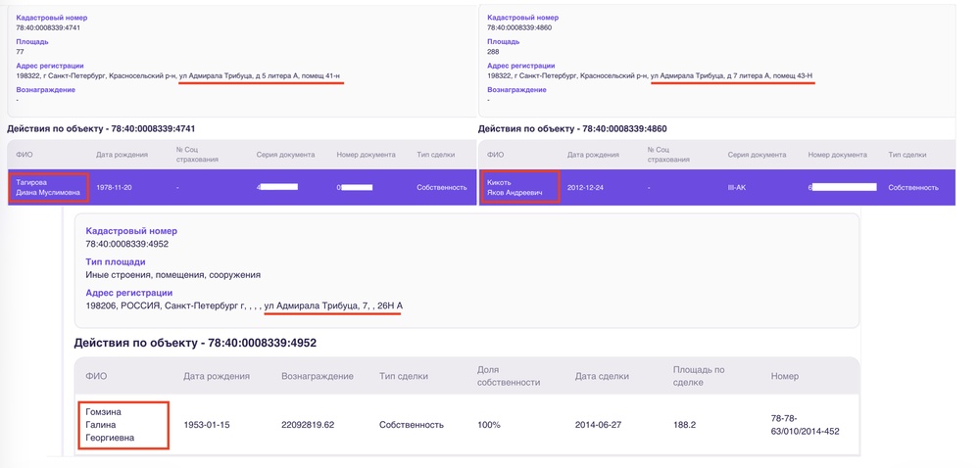Select the birth date 1978-11-20 cell
The height and width of the screenshot is (468, 980).
(x=117, y=187)
